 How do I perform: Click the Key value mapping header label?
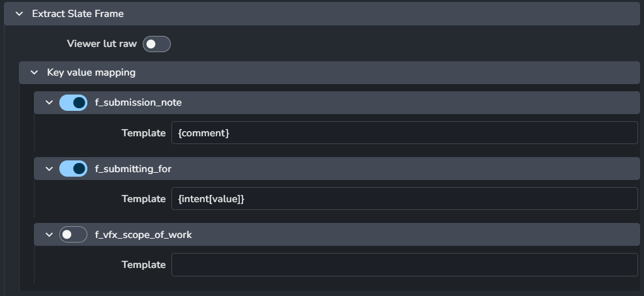pos(91,72)
